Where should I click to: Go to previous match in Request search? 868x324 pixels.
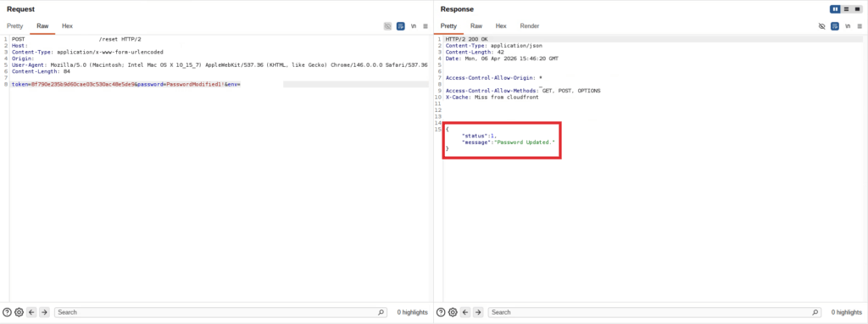[31, 312]
